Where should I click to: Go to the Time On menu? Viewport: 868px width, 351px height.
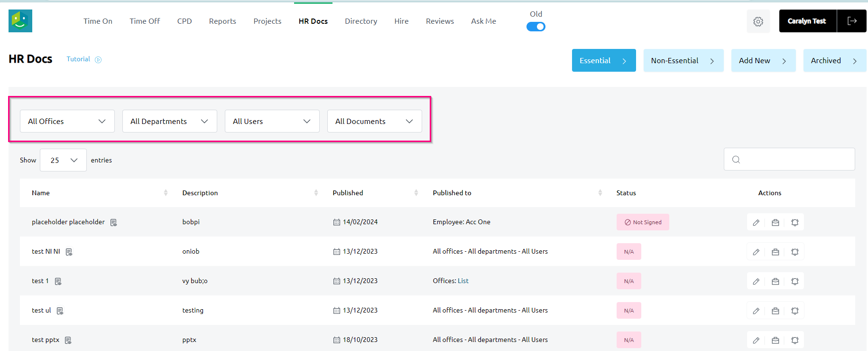coord(98,21)
